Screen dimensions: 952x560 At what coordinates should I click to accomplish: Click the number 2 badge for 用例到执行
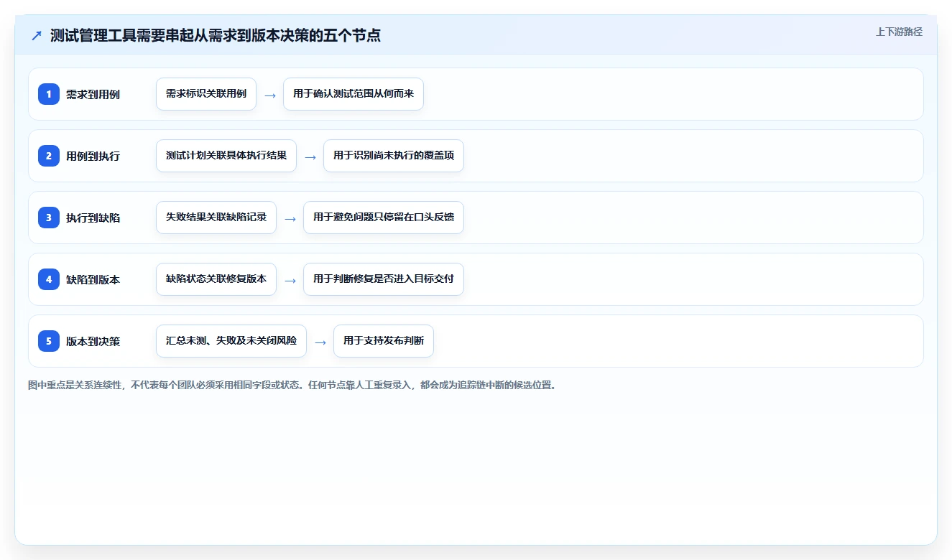pos(49,155)
